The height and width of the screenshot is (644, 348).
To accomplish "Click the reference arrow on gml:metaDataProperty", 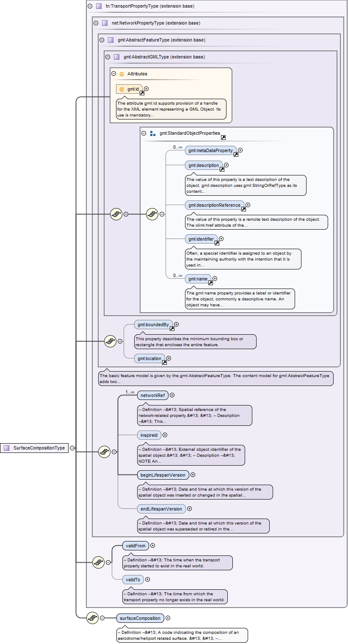I will coord(236,154).
